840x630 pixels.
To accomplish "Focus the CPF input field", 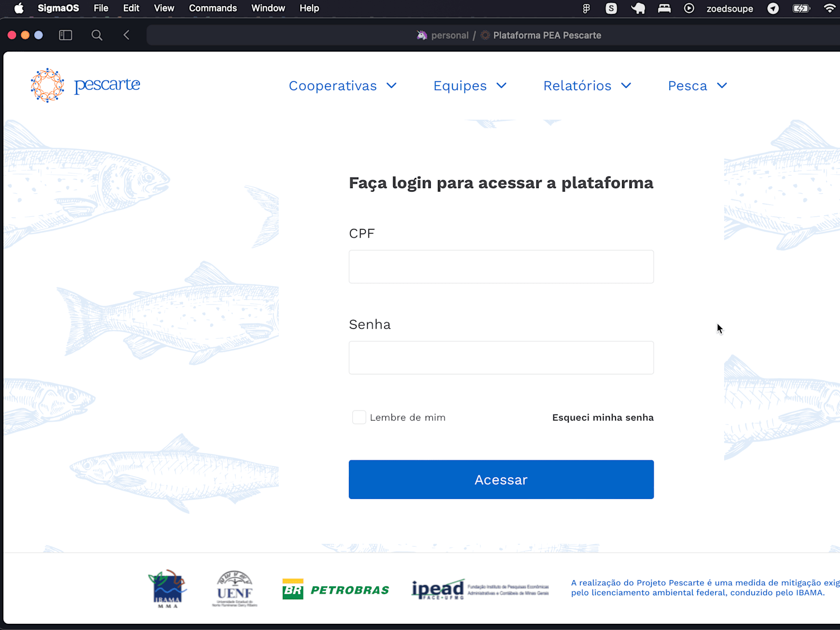I will (501, 267).
